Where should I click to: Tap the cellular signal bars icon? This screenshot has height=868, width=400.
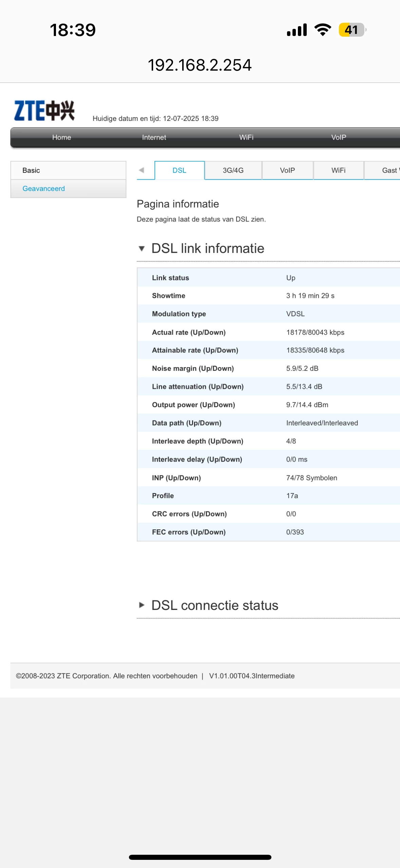point(297,30)
